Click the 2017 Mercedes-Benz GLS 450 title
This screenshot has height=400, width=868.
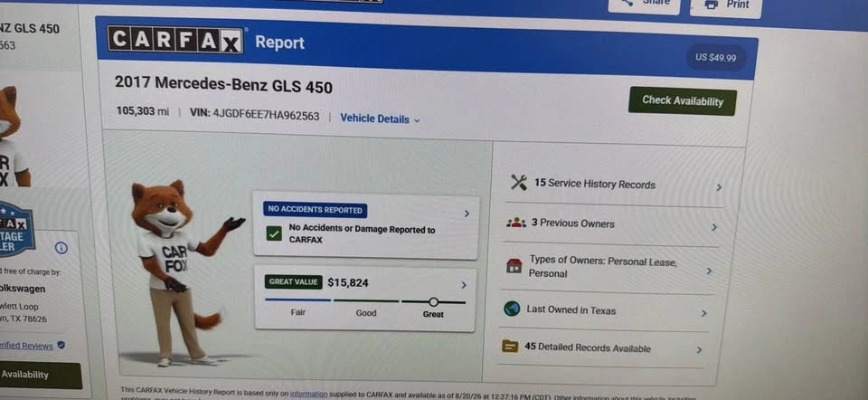tap(223, 85)
